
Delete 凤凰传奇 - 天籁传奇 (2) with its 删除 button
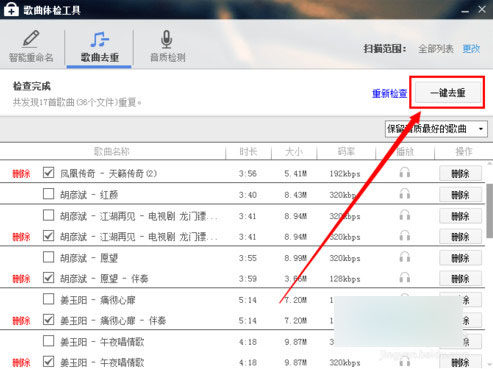click(x=460, y=173)
